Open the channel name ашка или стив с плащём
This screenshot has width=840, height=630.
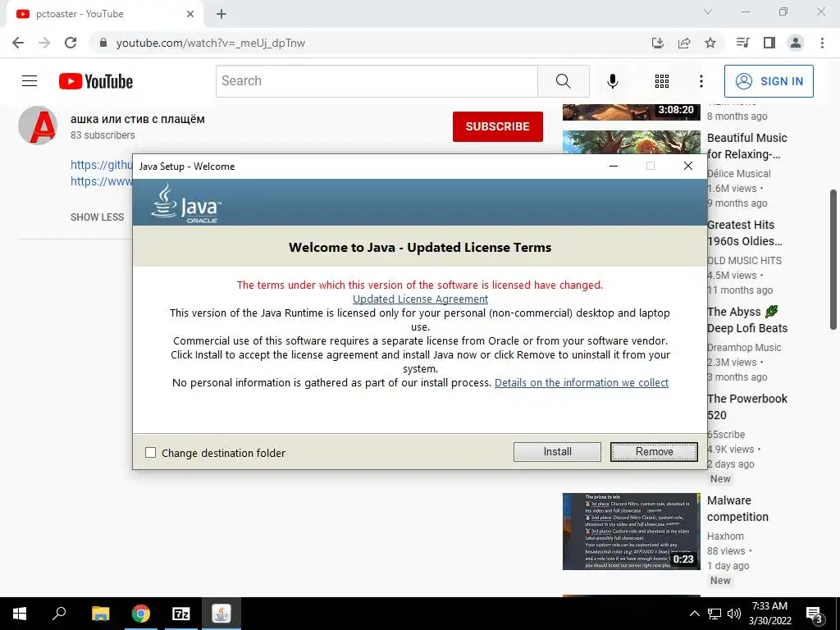[x=138, y=119]
